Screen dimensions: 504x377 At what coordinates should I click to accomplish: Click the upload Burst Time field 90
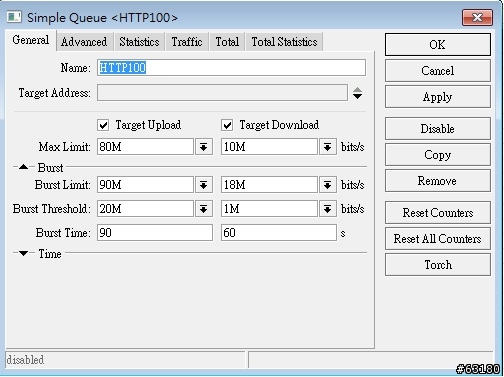coord(155,232)
